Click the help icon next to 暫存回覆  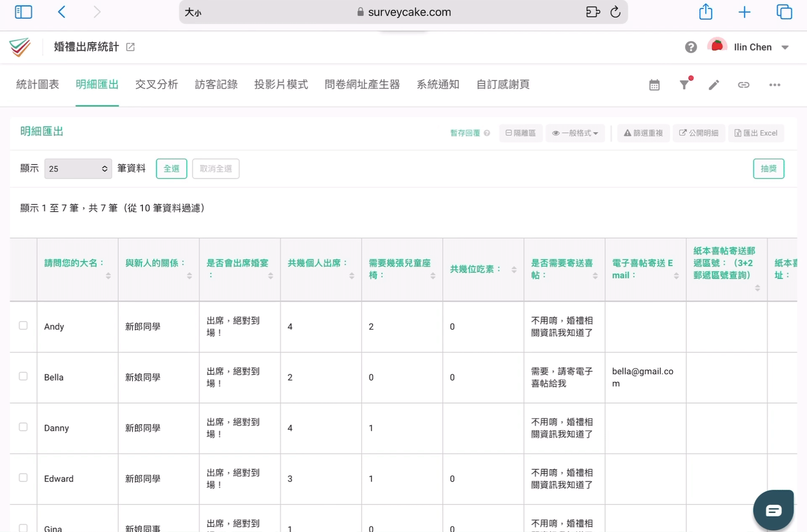[x=487, y=133]
